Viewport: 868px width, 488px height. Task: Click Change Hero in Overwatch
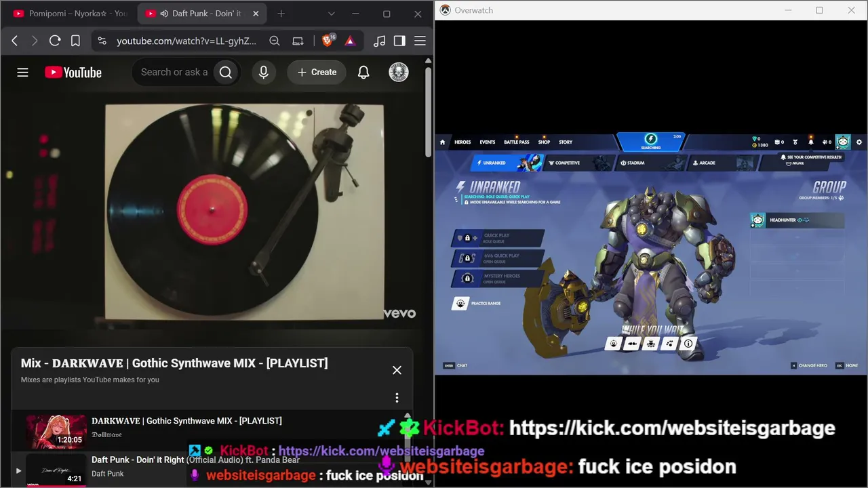[x=809, y=365]
